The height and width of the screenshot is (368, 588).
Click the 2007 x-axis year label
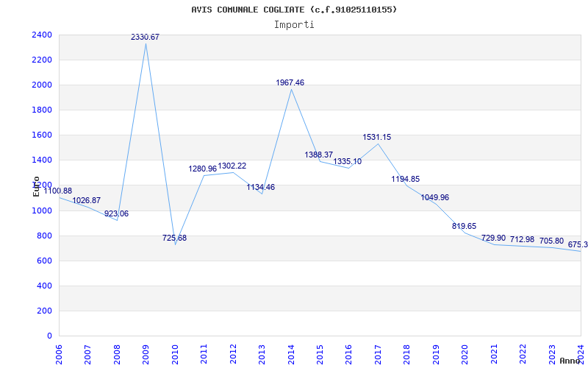[x=87, y=354]
